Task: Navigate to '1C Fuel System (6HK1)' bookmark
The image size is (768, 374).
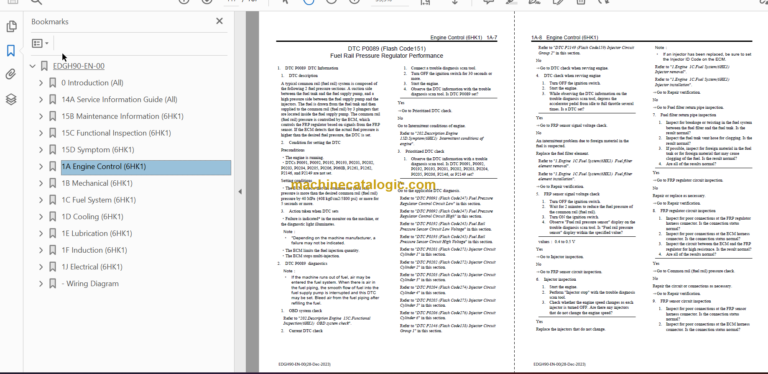Action: 98,200
